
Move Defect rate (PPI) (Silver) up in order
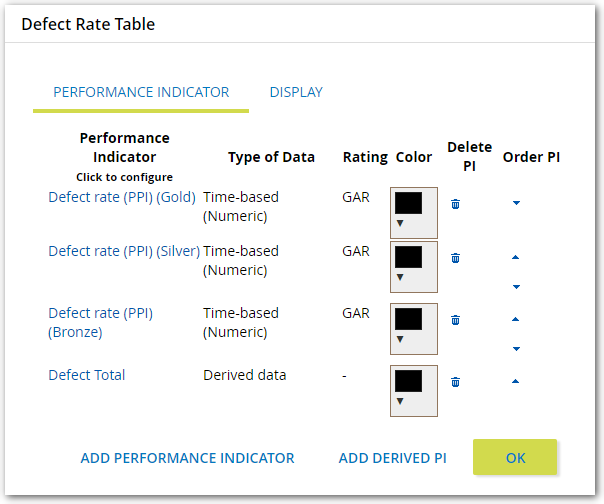(x=516, y=257)
